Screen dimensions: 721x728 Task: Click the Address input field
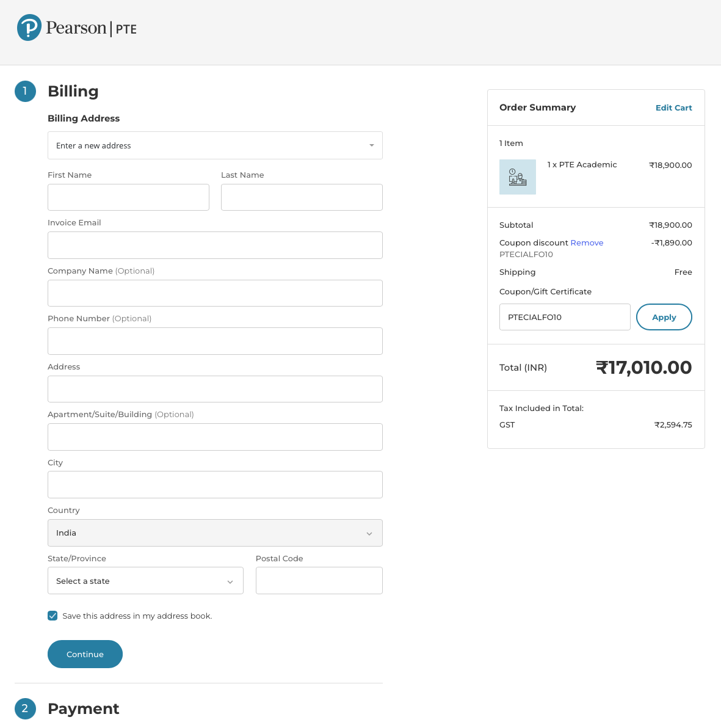click(215, 389)
